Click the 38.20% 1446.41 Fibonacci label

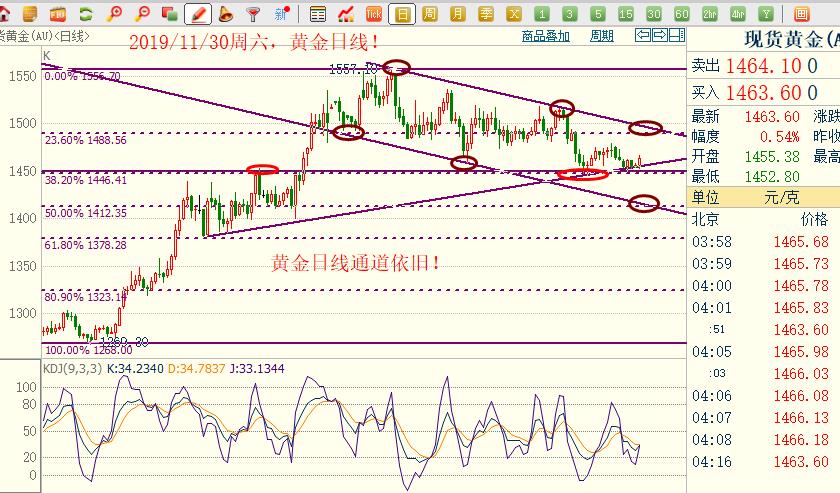click(x=86, y=180)
